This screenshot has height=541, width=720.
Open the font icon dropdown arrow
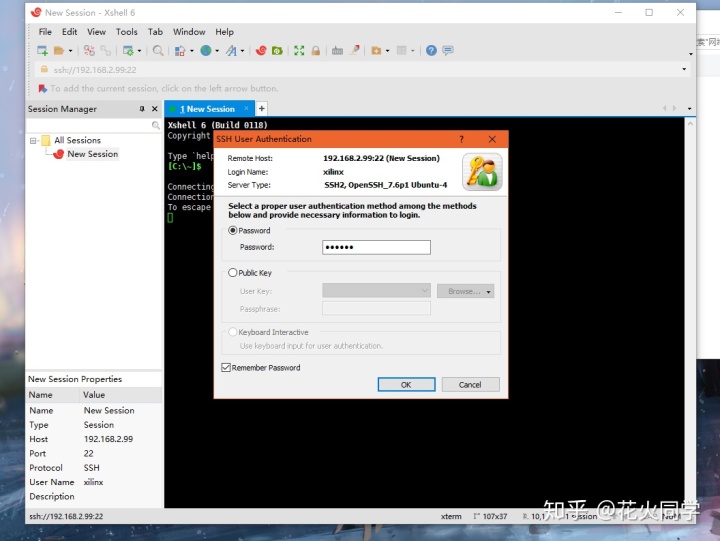pyautogui.click(x=242, y=51)
